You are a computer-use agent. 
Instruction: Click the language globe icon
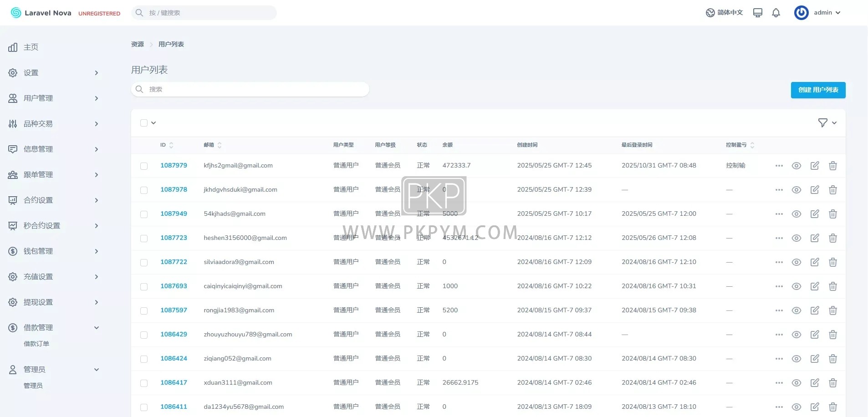[x=710, y=13]
